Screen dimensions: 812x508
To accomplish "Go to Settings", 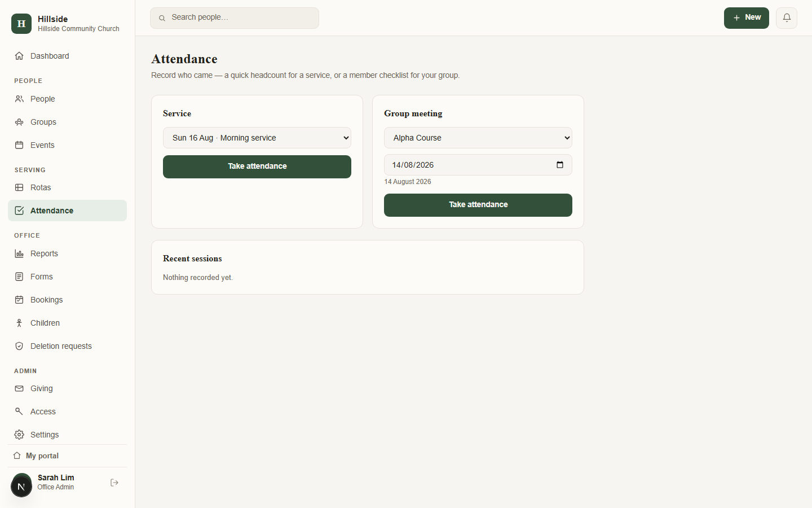I will pos(67,435).
